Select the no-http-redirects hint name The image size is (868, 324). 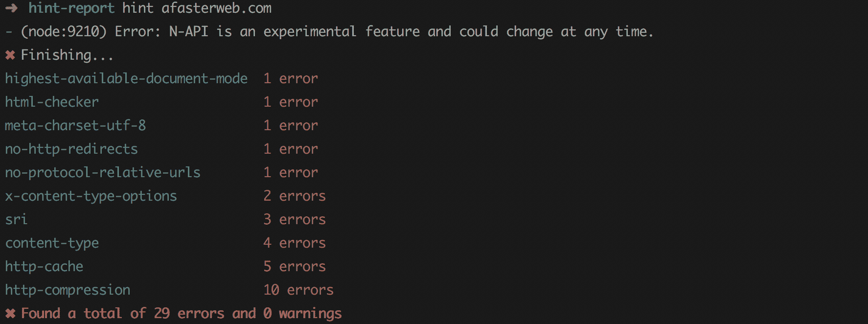tap(71, 149)
